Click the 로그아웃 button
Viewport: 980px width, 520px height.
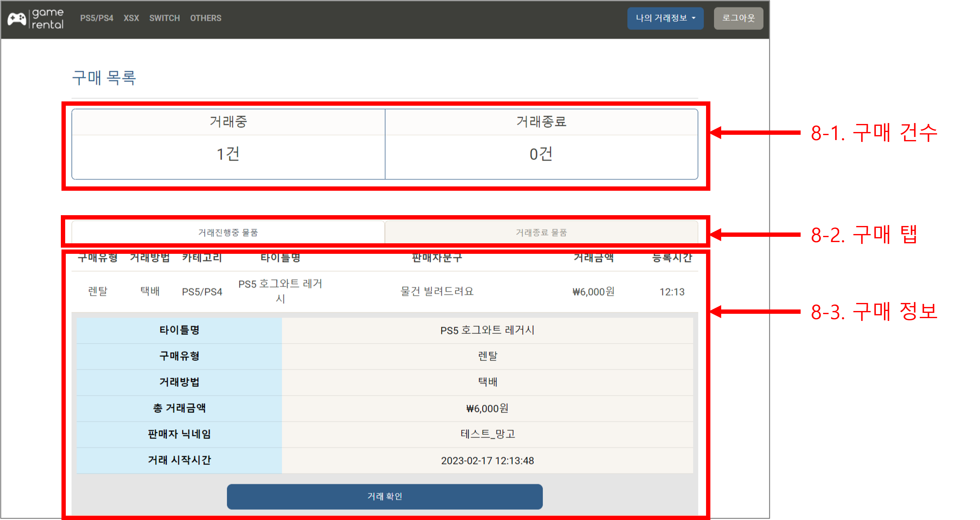[x=738, y=18]
